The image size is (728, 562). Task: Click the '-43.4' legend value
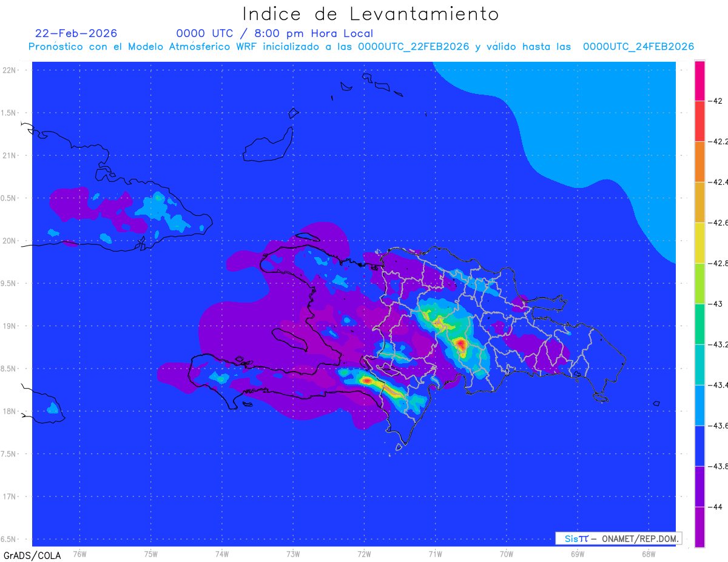pyautogui.click(x=718, y=386)
